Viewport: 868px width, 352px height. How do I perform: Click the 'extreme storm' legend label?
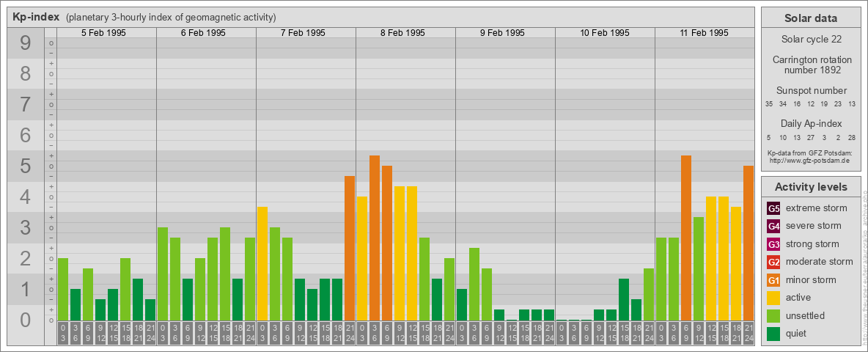(817, 208)
